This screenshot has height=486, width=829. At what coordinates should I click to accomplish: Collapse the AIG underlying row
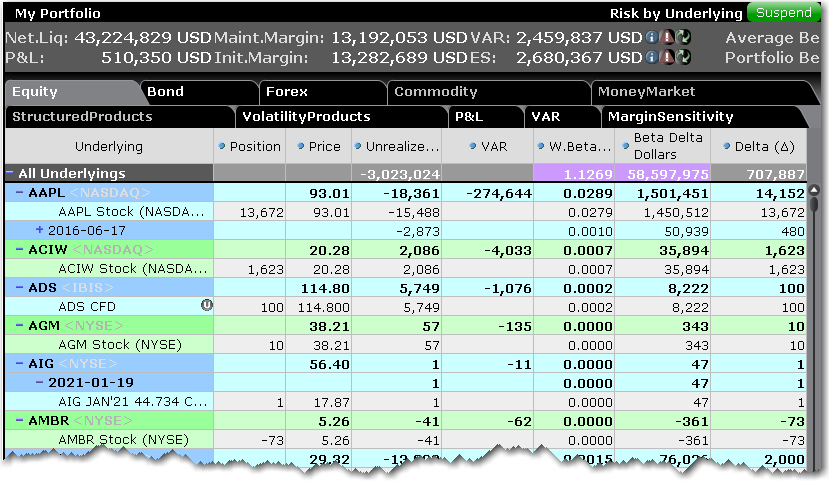pos(19,363)
